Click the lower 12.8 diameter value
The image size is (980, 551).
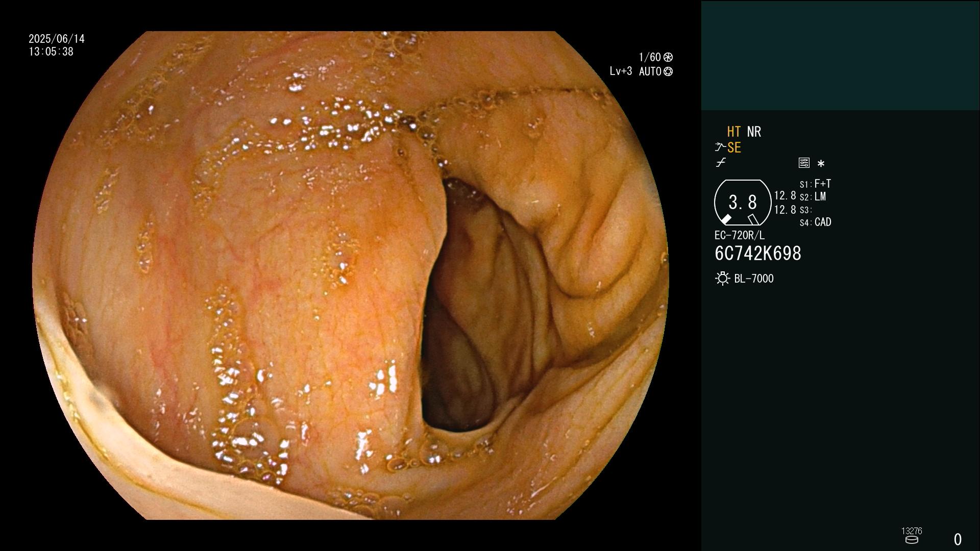point(785,210)
